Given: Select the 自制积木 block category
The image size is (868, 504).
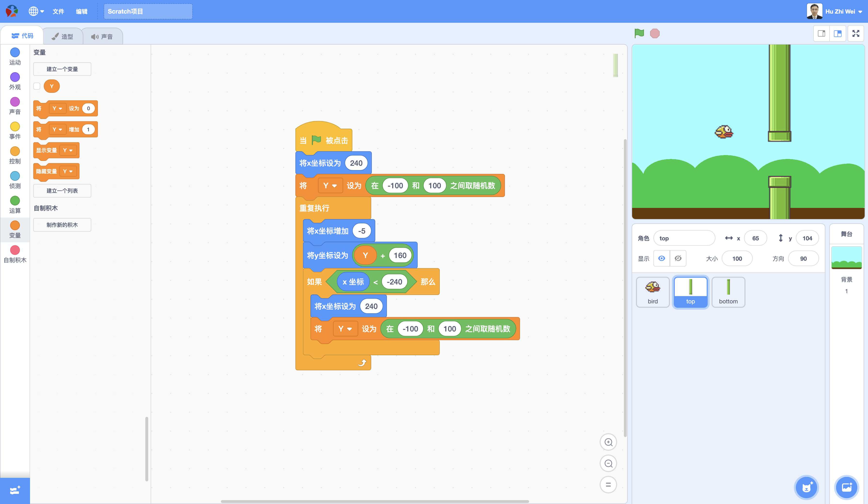Looking at the screenshot, I should point(15,254).
